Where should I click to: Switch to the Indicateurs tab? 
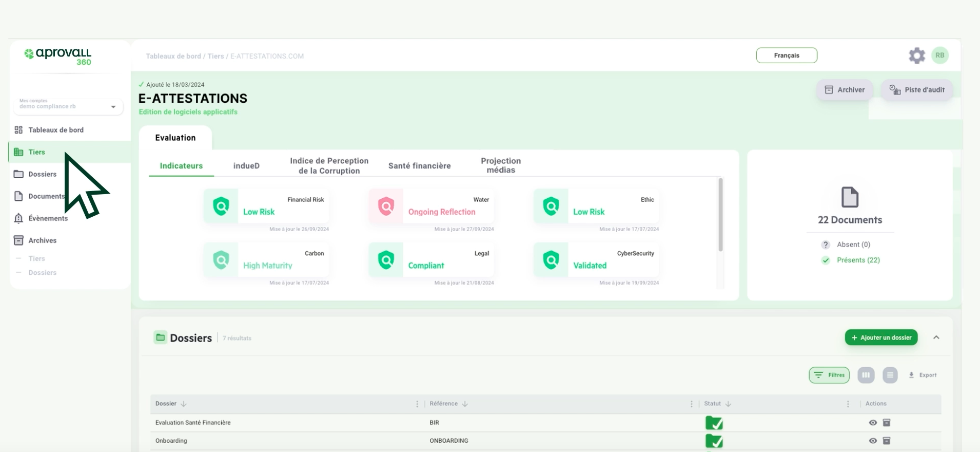tap(181, 166)
